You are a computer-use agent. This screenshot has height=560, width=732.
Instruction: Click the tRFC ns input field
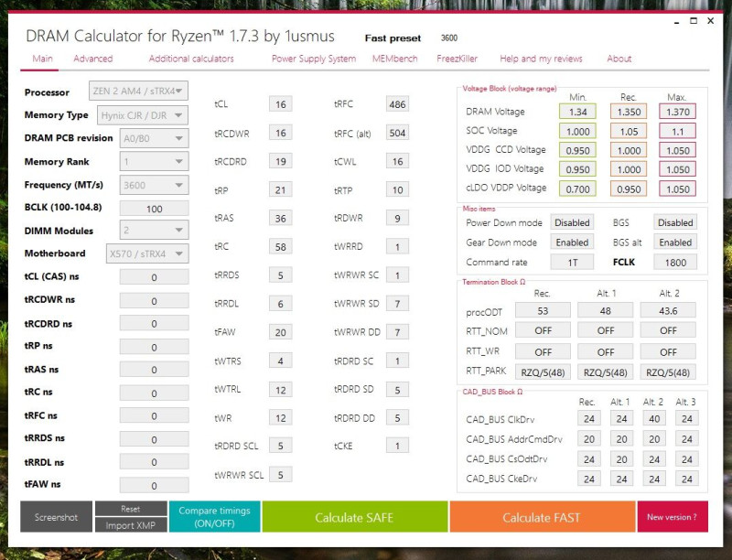click(154, 415)
